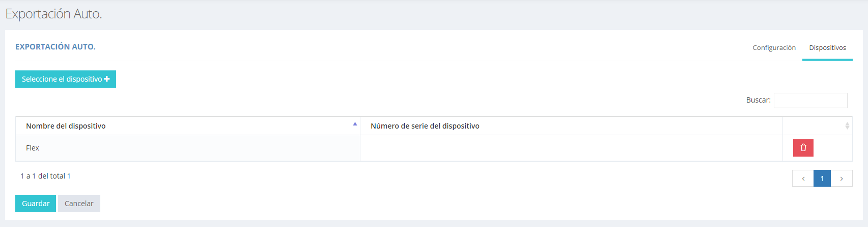Go to next page with right chevron
Screen dimensions: 868x227
(x=842, y=179)
